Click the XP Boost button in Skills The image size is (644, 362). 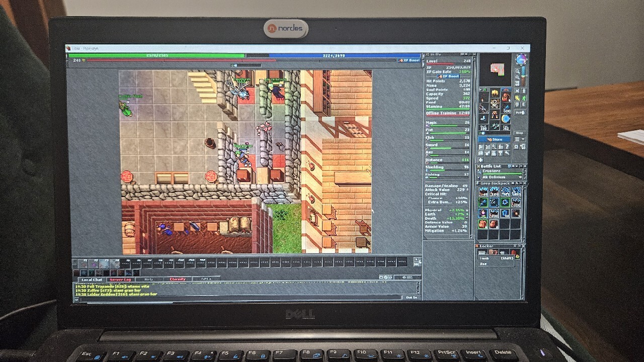pyautogui.click(x=448, y=76)
